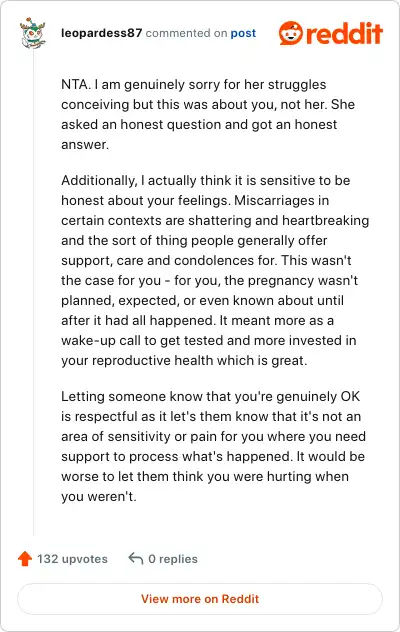Screen dimensions: 400x632
Task: Click the orange upvote arrow icon
Action: coord(25,559)
